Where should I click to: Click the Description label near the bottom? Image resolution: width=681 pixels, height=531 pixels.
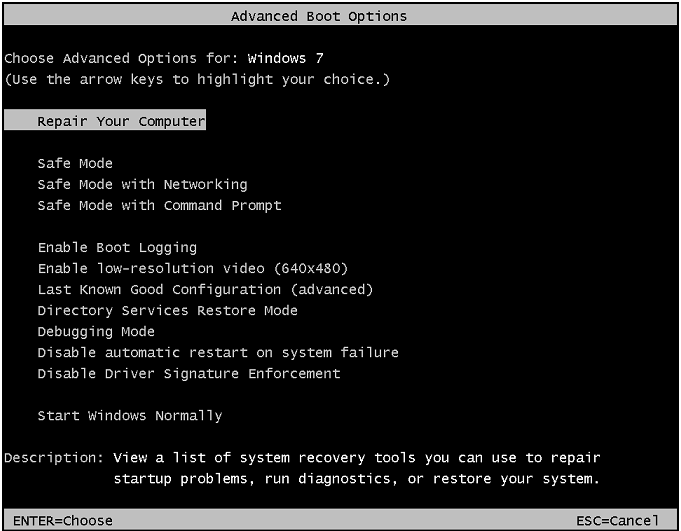point(54,457)
